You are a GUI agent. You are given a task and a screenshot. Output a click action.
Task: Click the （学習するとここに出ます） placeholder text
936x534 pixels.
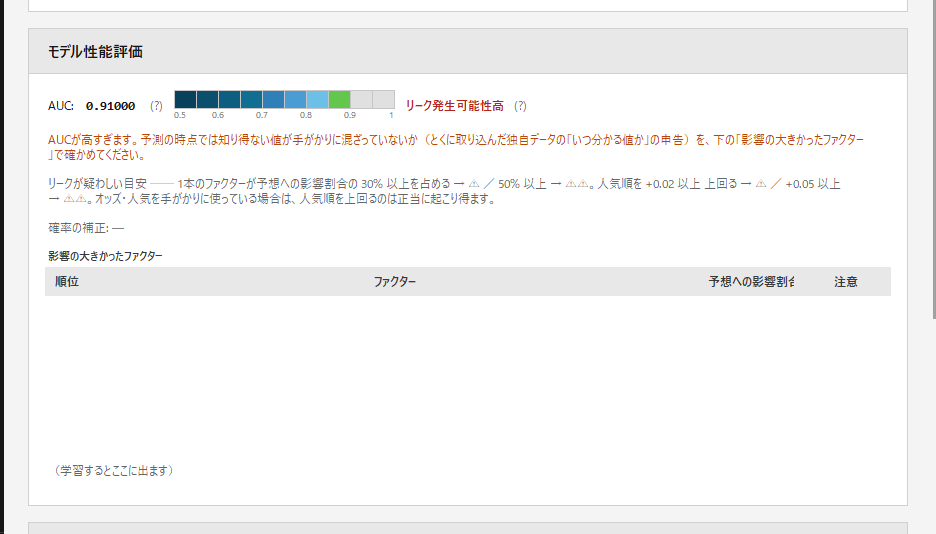[x=113, y=471]
